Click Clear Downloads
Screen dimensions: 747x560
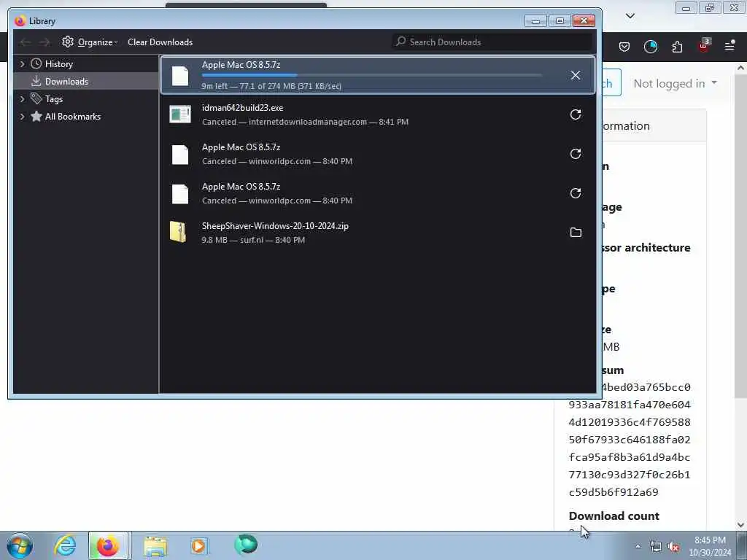pyautogui.click(x=160, y=42)
